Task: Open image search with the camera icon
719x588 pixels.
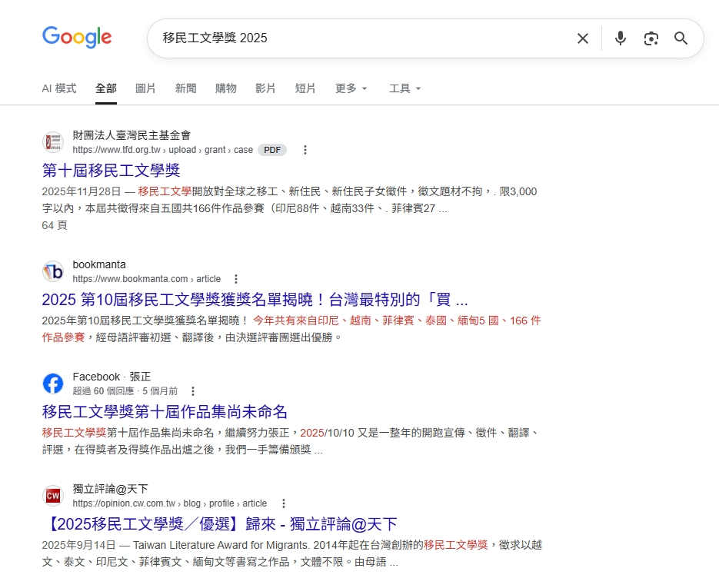Action: (x=651, y=38)
